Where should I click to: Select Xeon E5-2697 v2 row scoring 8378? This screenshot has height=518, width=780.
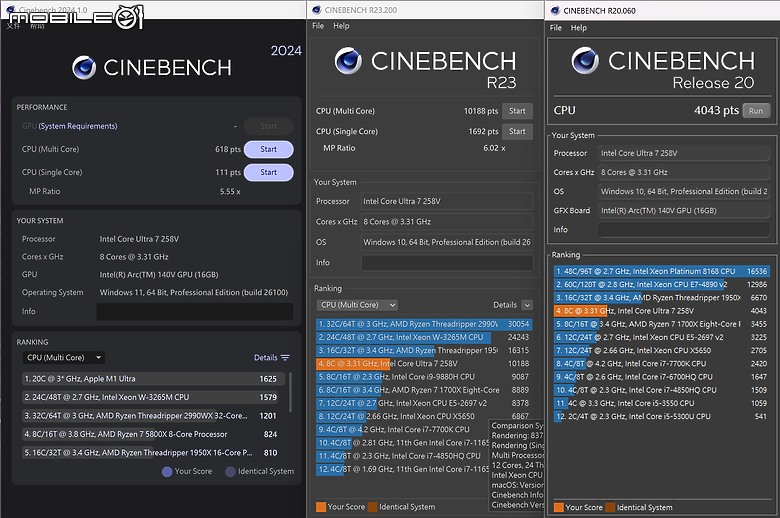tap(424, 404)
